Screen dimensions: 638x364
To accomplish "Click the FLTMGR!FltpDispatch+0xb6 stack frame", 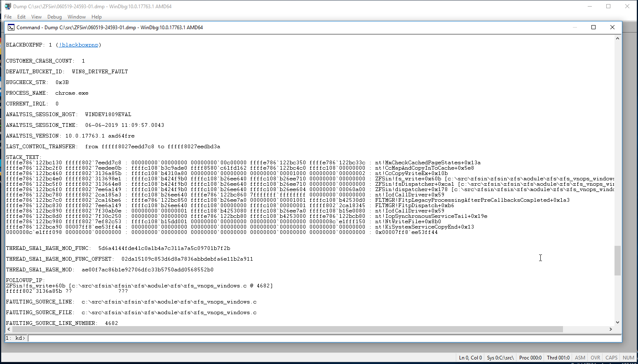I will point(415,205).
